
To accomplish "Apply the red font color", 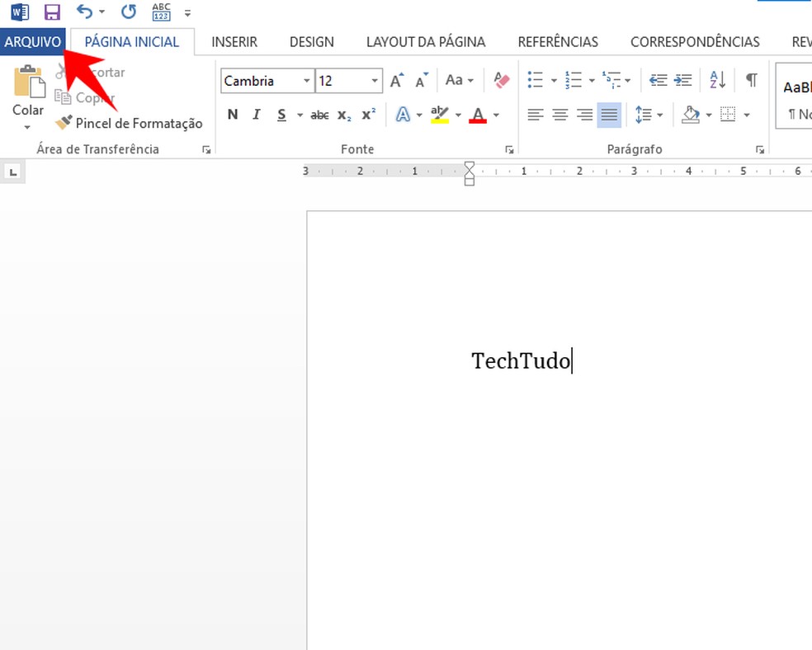I will [477, 115].
